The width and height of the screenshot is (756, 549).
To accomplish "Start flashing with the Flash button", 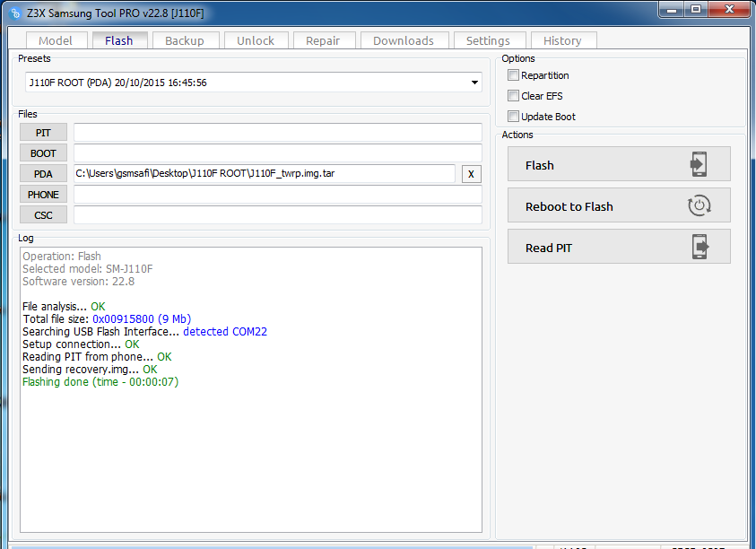I will coord(619,164).
